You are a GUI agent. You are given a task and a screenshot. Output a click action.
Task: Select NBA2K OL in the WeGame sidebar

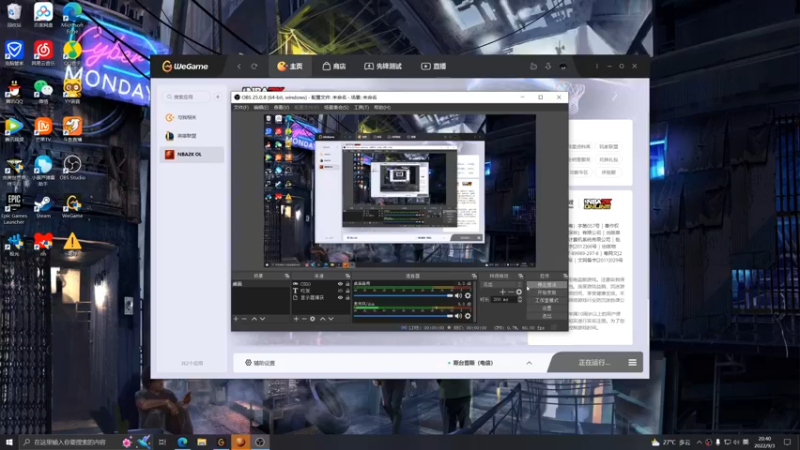(192, 154)
